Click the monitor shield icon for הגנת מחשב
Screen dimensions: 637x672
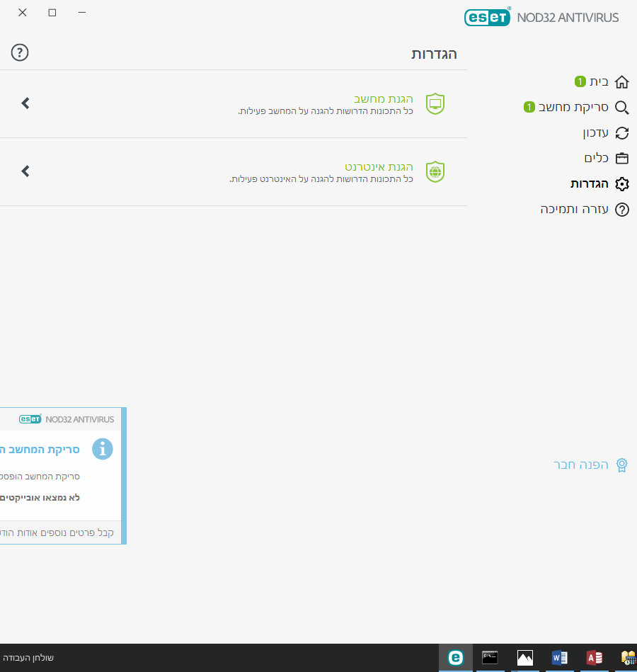tap(435, 103)
